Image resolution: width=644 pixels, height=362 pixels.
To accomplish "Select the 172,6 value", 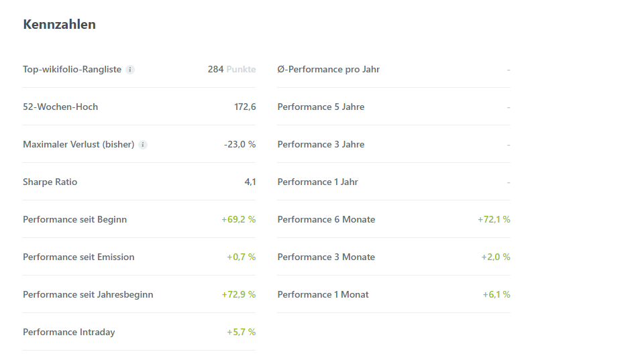I will (245, 107).
